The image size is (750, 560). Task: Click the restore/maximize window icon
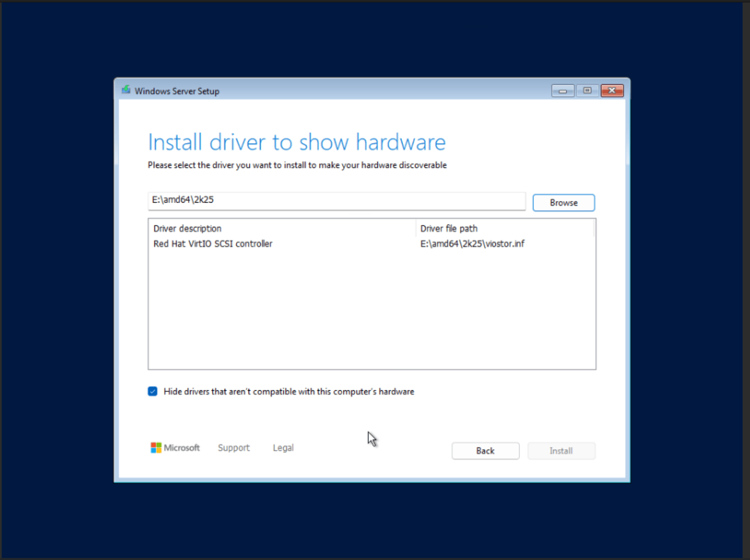[587, 90]
